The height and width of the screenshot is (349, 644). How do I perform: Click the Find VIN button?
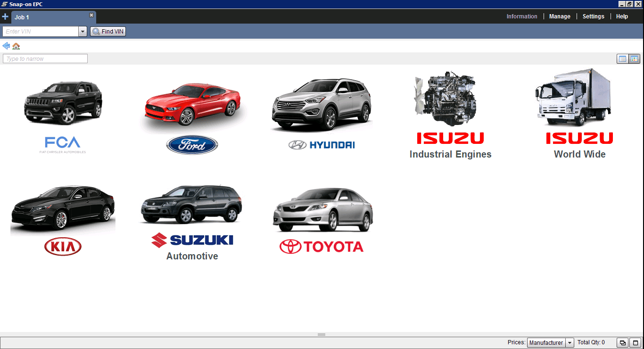[x=108, y=32]
